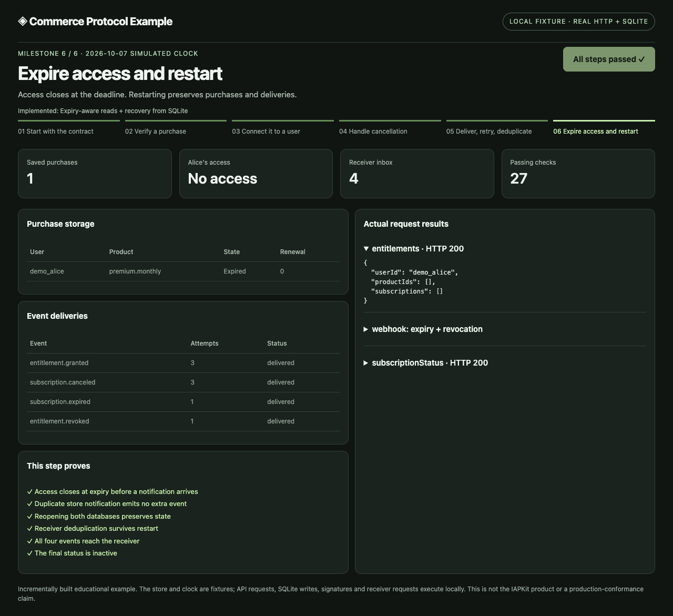Click the Local Fixture Real HTTP + SQLite badge

coord(579,22)
